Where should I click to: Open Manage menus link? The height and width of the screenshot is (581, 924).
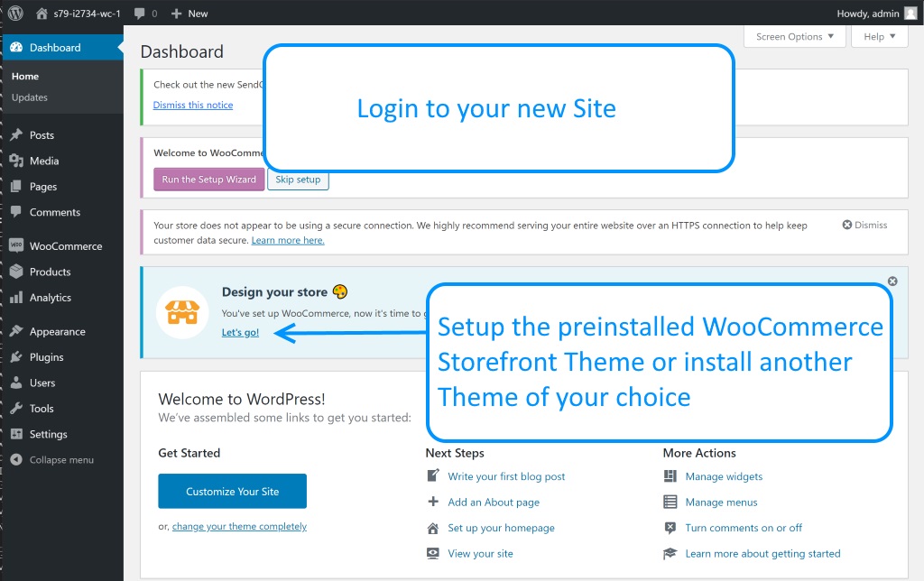pos(721,502)
